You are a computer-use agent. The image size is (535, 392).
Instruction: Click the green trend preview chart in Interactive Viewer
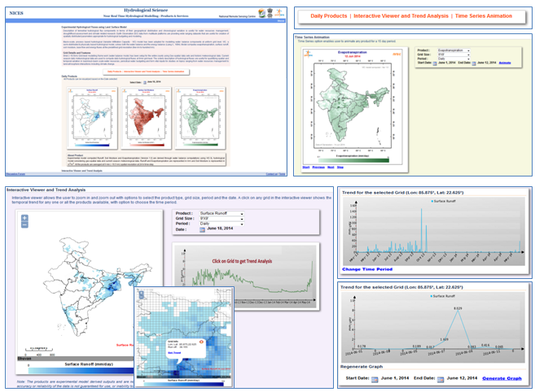coord(246,276)
